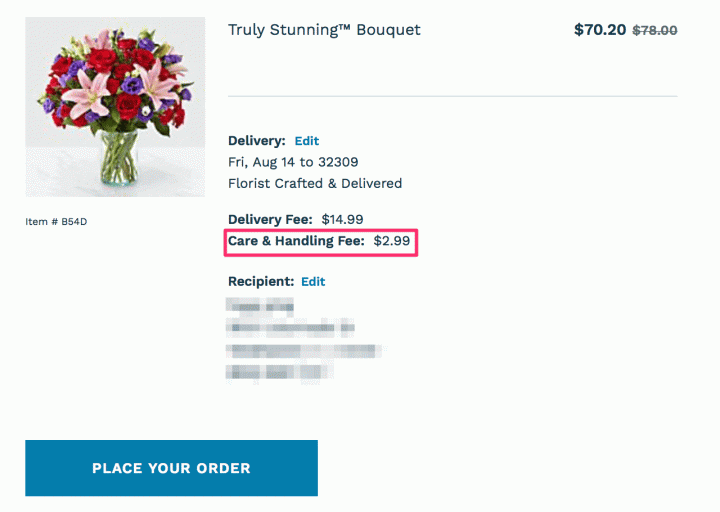
Task: Click the bold Delivery: heading
Action: (257, 141)
